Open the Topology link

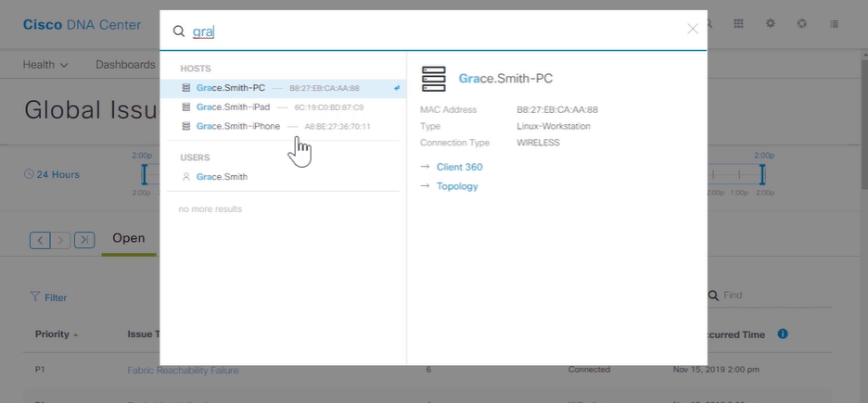click(457, 186)
